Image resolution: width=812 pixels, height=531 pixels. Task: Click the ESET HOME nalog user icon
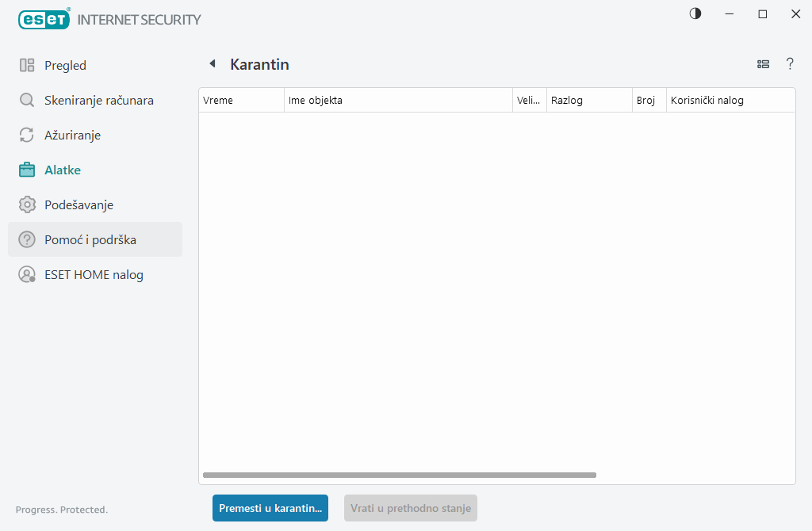[27, 275]
